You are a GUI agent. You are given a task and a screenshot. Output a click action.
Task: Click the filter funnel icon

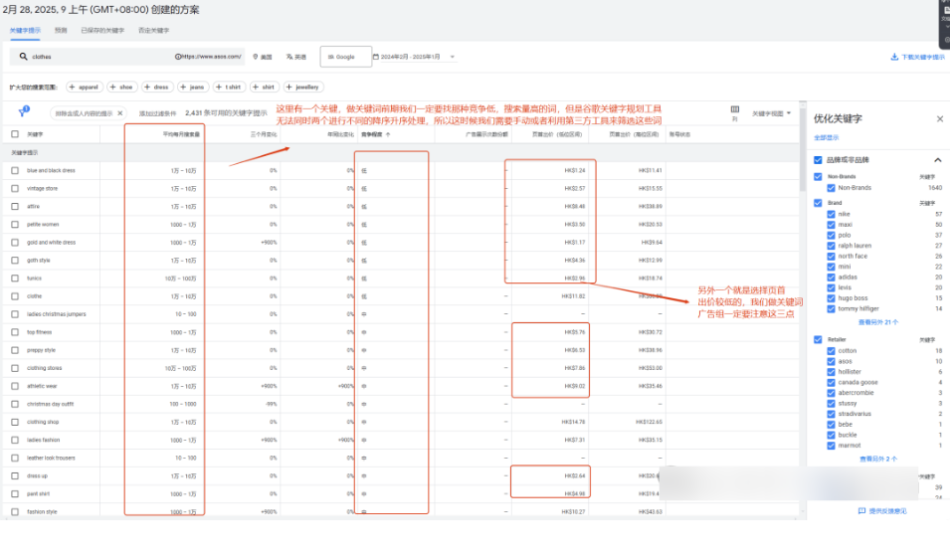(23, 113)
